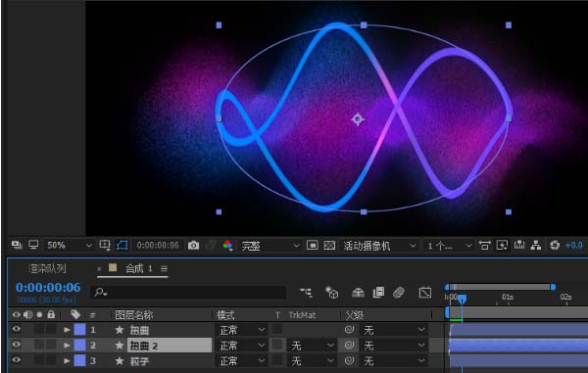Open TrkMat dropdown for layer 粒子
The image size is (588, 373).
312,361
